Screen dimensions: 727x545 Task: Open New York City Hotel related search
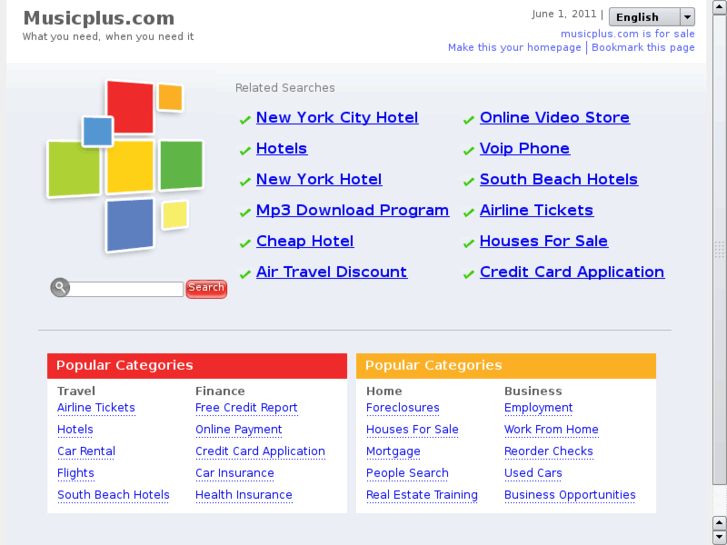tap(337, 117)
